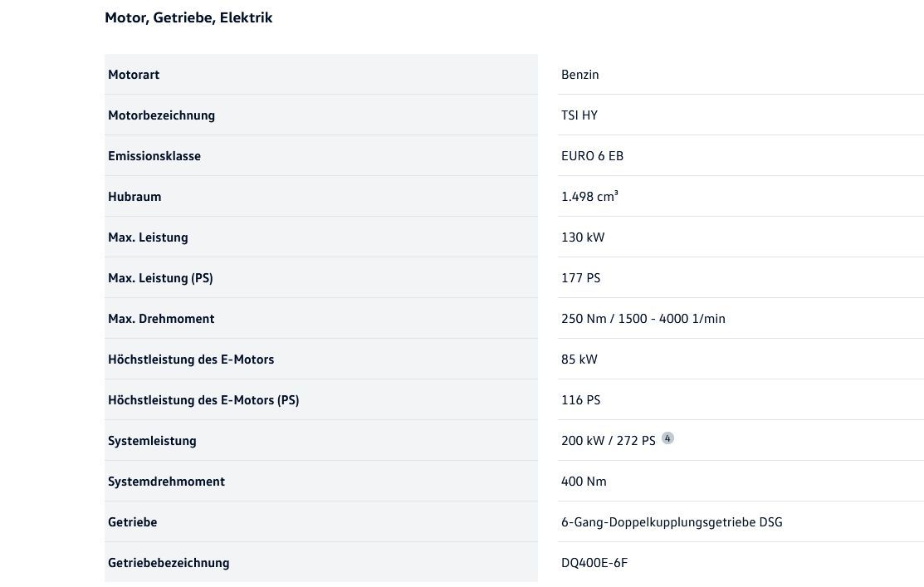Select the Motorart row label
This screenshot has height=587, width=924.
[x=134, y=75]
